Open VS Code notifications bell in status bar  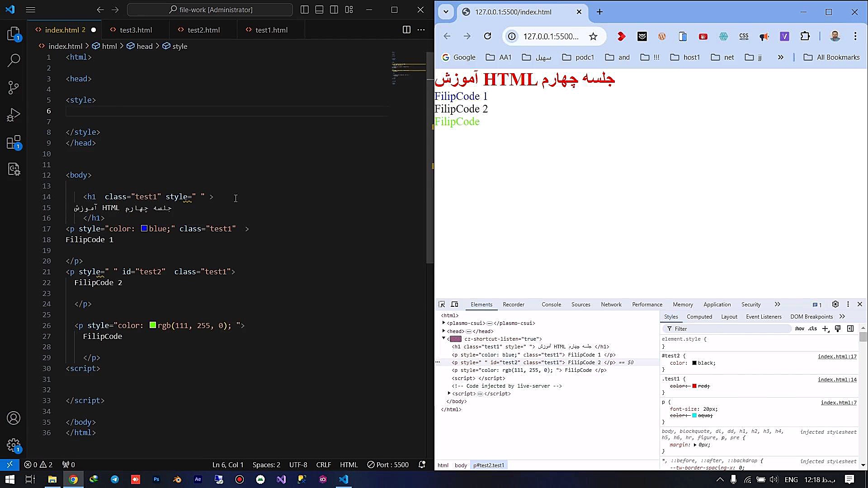[x=422, y=465]
